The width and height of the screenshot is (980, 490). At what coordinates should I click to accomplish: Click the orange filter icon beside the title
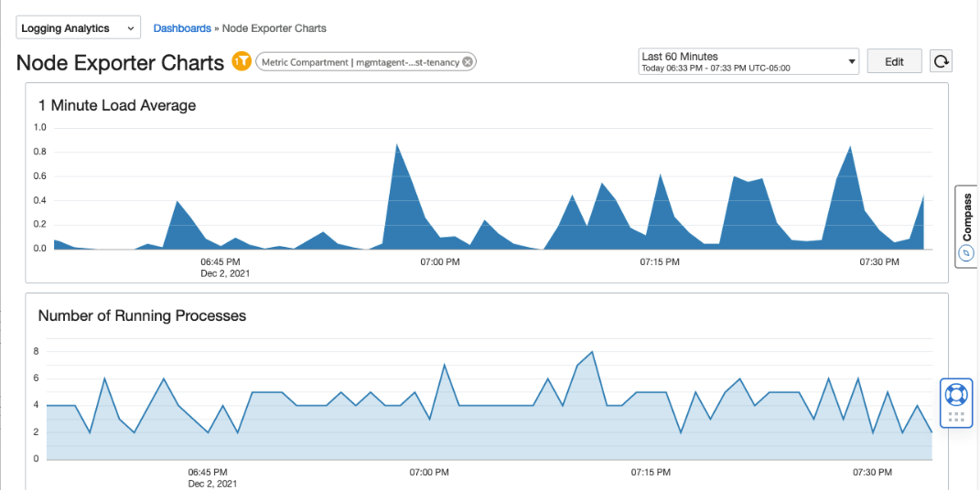pos(242,61)
